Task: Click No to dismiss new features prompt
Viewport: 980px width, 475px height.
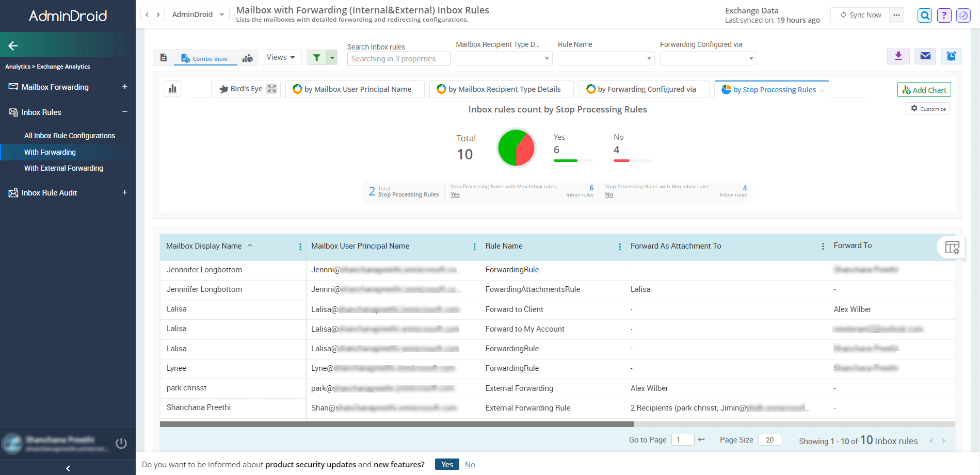Action: coord(470,464)
